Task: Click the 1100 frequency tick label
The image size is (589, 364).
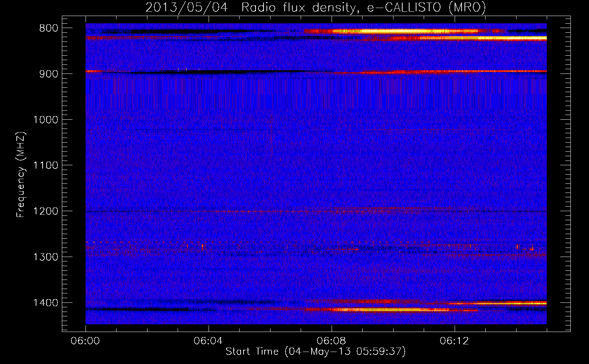Action: click(x=46, y=166)
